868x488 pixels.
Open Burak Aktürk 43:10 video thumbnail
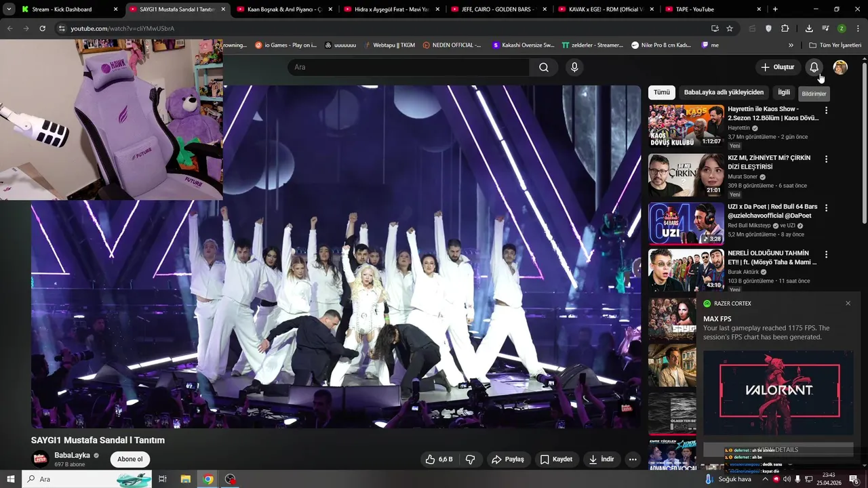pyautogui.click(x=686, y=270)
